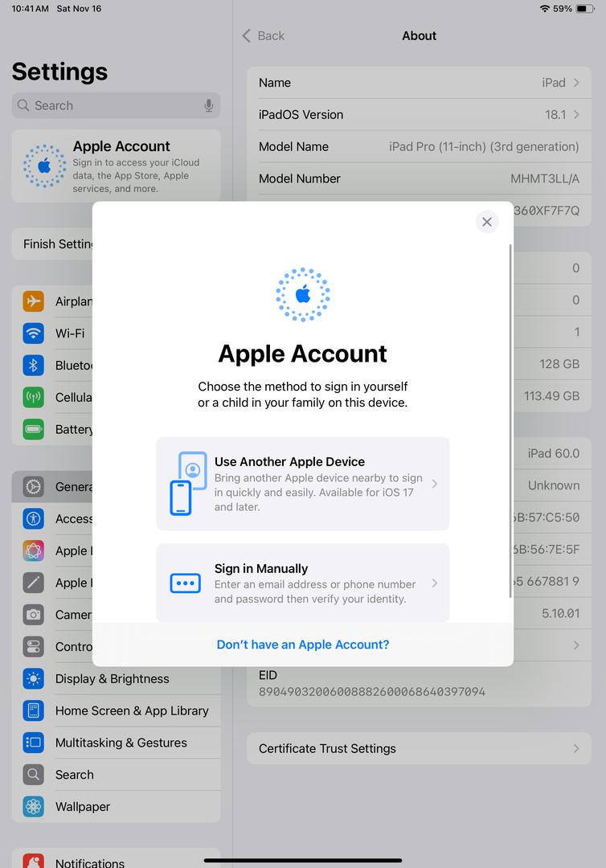This screenshot has width=606, height=868.
Task: Open Search settings row in sidebar
Action: pyautogui.click(x=117, y=775)
